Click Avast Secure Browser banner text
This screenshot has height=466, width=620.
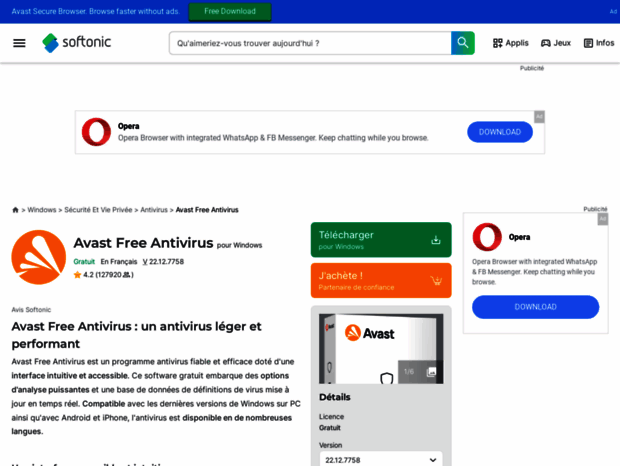point(95,11)
